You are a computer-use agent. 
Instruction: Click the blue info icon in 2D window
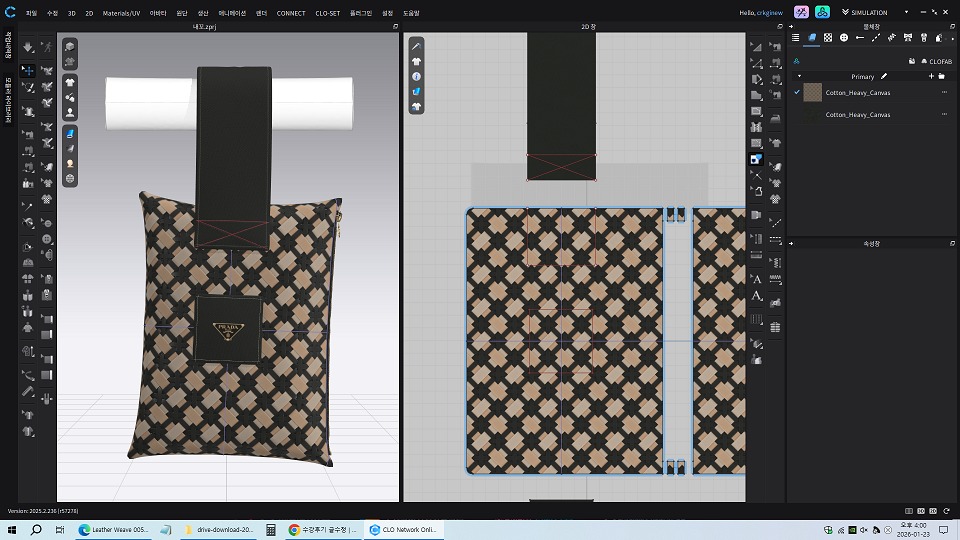(x=416, y=76)
